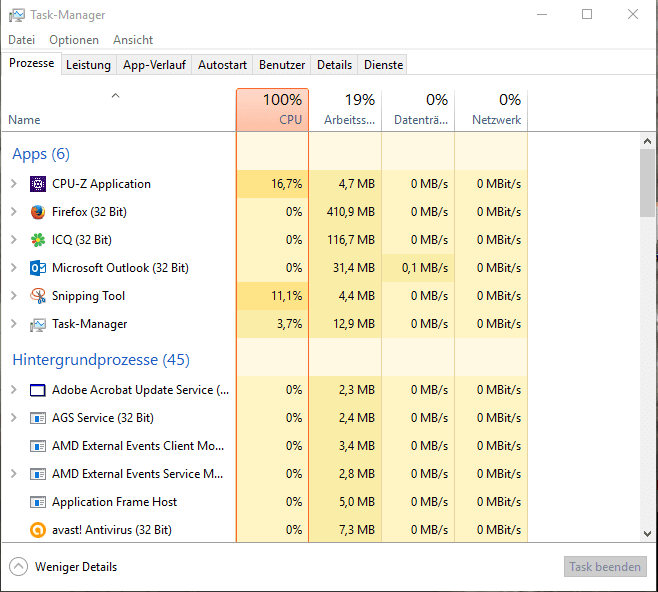Click the Firefox icon in the process list
The height and width of the screenshot is (592, 658).
[x=38, y=212]
